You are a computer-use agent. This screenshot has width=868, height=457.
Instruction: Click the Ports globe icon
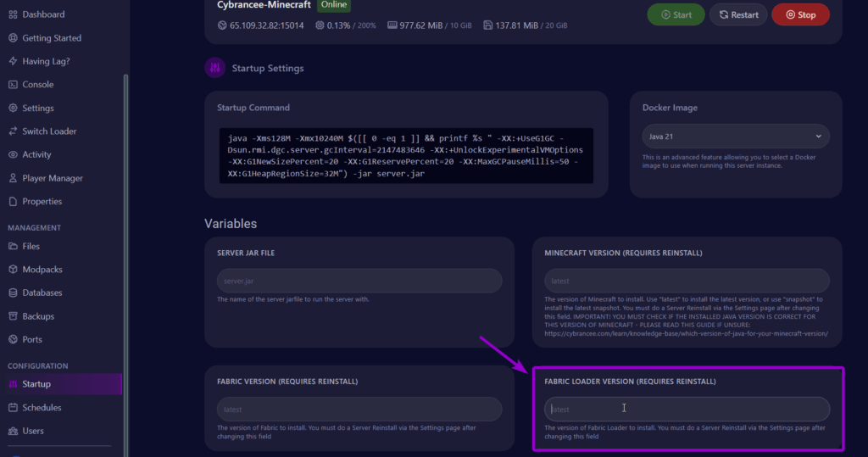click(x=13, y=339)
